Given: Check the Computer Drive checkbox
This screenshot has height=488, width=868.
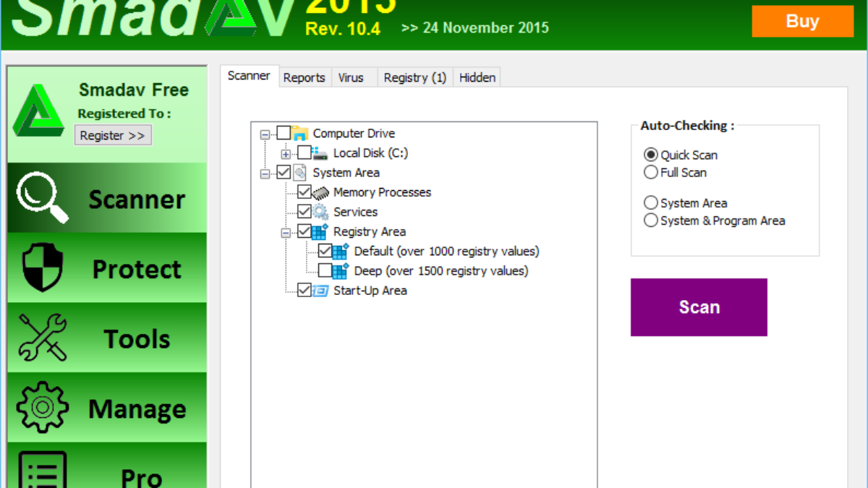Looking at the screenshot, I should (284, 133).
